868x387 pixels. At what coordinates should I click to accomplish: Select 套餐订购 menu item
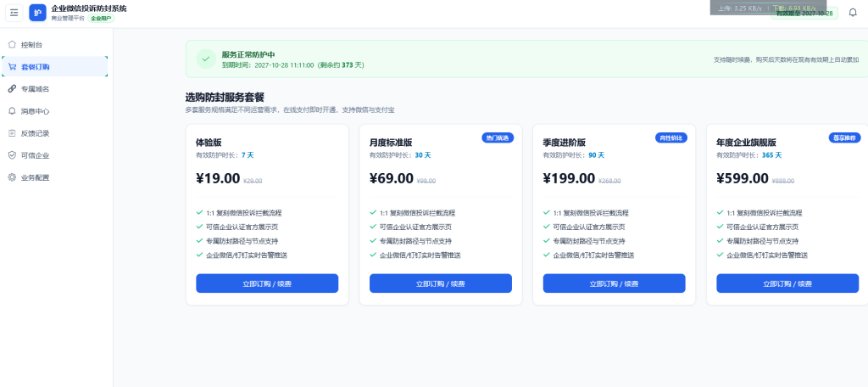pyautogui.click(x=55, y=66)
